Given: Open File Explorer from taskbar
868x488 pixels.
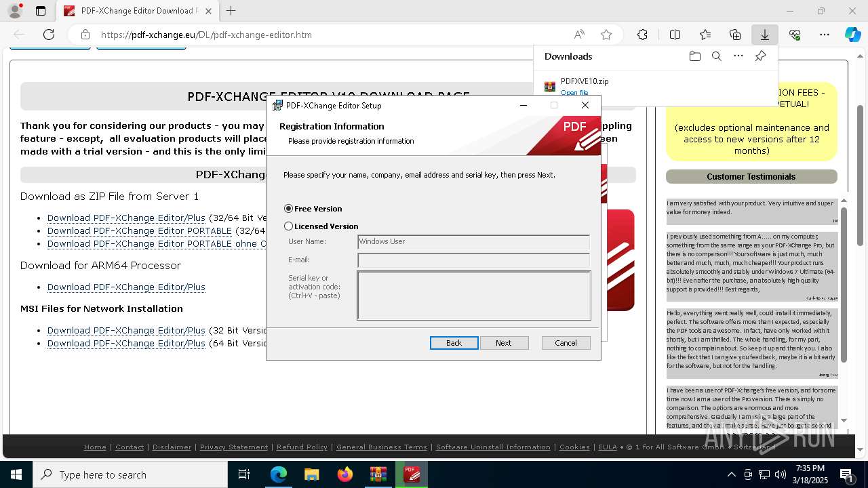Looking at the screenshot, I should [x=311, y=474].
